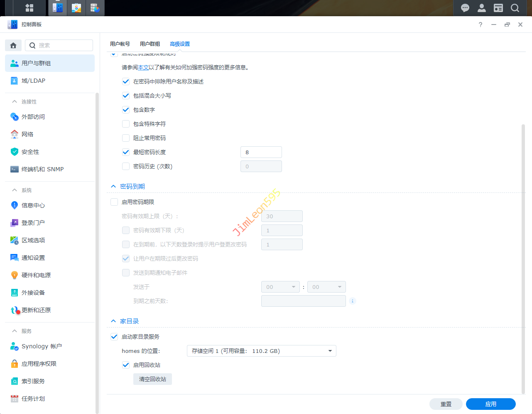Enable the 包含特殊字符 checkbox
The width and height of the screenshot is (532, 414).
[126, 124]
